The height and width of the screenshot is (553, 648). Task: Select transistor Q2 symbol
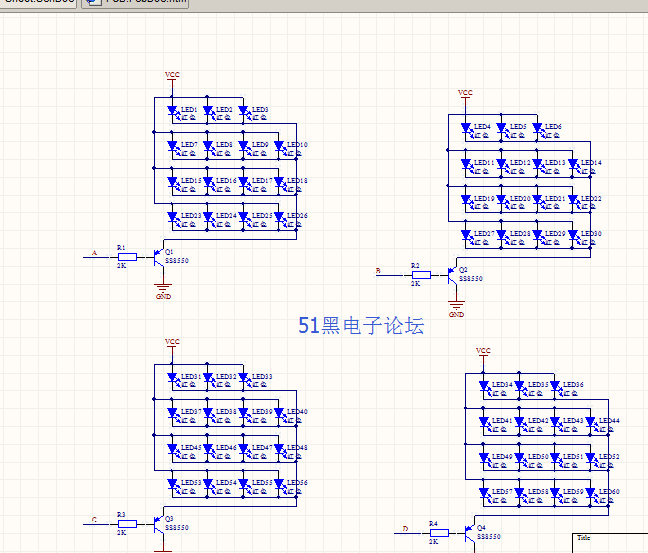pyautogui.click(x=453, y=275)
